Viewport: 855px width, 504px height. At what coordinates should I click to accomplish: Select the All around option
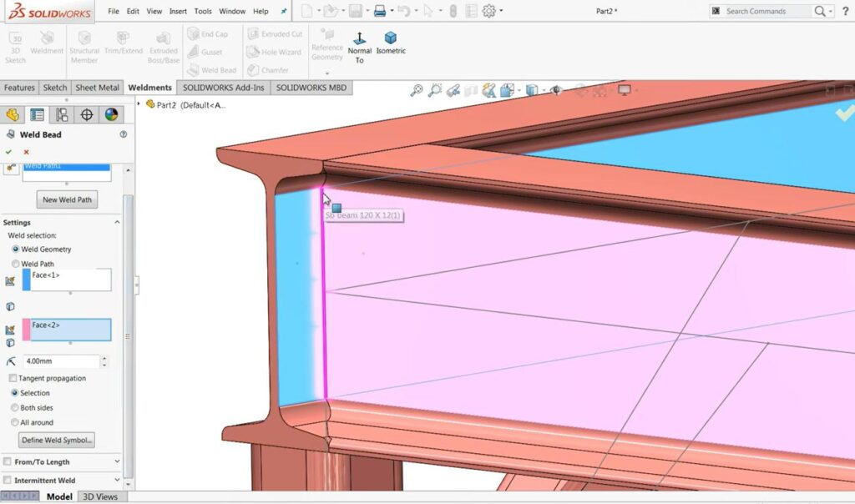pyautogui.click(x=13, y=422)
